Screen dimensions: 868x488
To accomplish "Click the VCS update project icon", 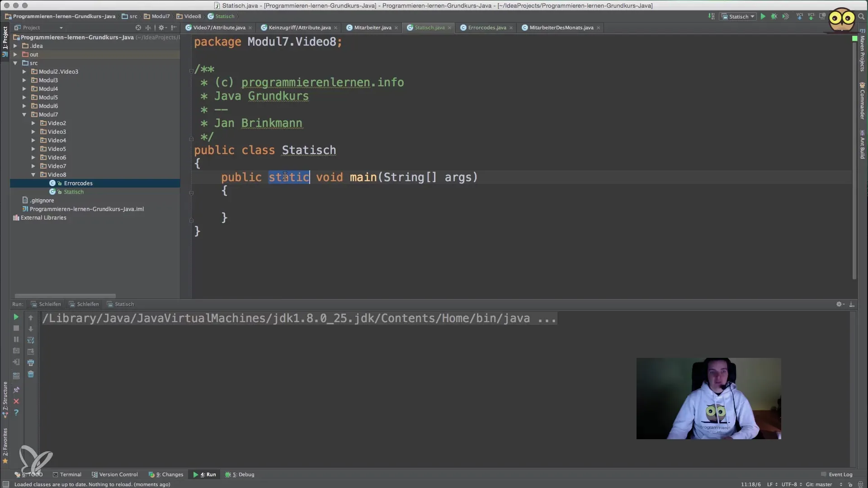I will point(799,16).
